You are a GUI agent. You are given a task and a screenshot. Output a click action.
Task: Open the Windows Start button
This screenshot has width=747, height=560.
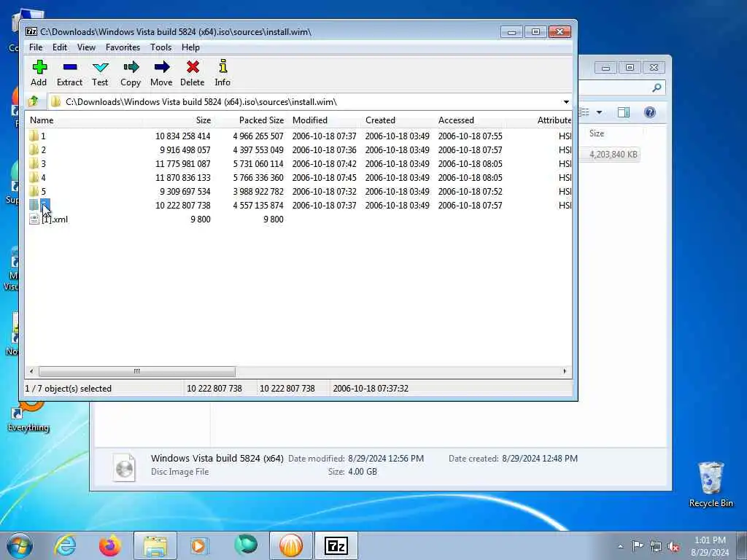click(20, 545)
